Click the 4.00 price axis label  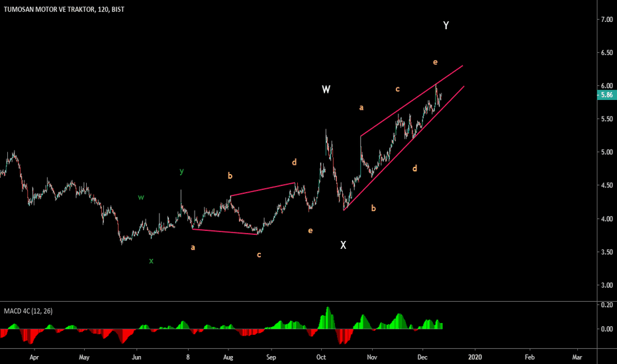[x=607, y=219]
